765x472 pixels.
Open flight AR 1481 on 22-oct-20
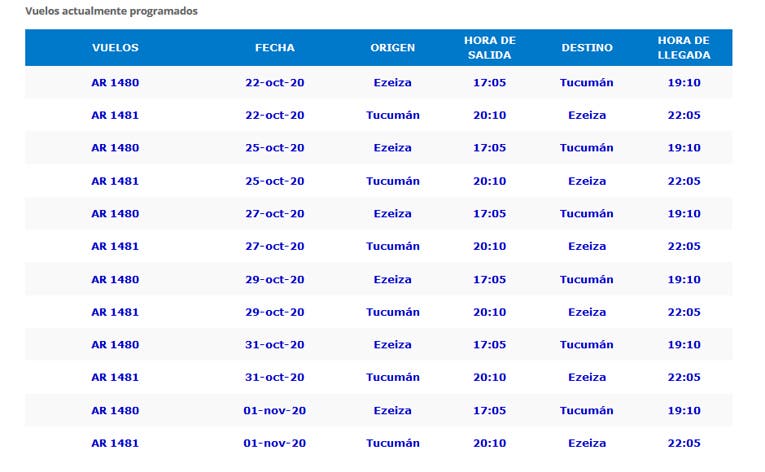115,115
